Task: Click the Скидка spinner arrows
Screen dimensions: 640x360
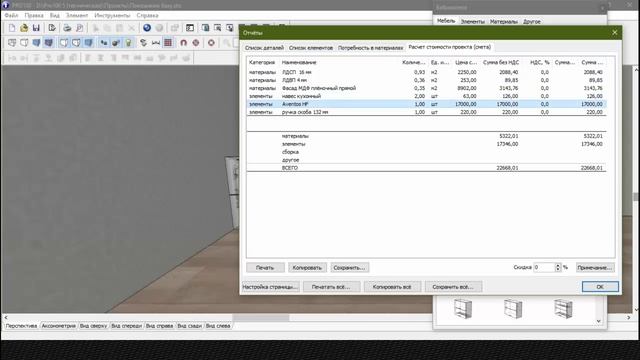Action: click(558, 267)
